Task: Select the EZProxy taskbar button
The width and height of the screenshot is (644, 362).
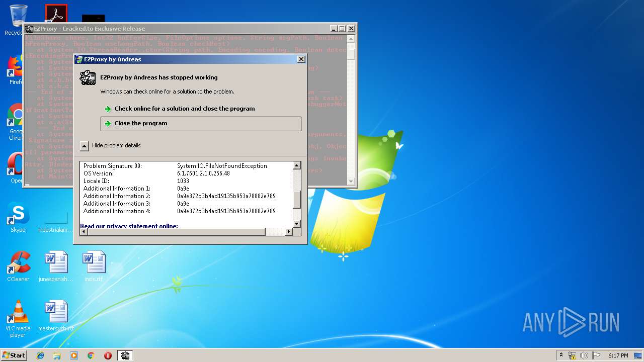Action: [125, 355]
